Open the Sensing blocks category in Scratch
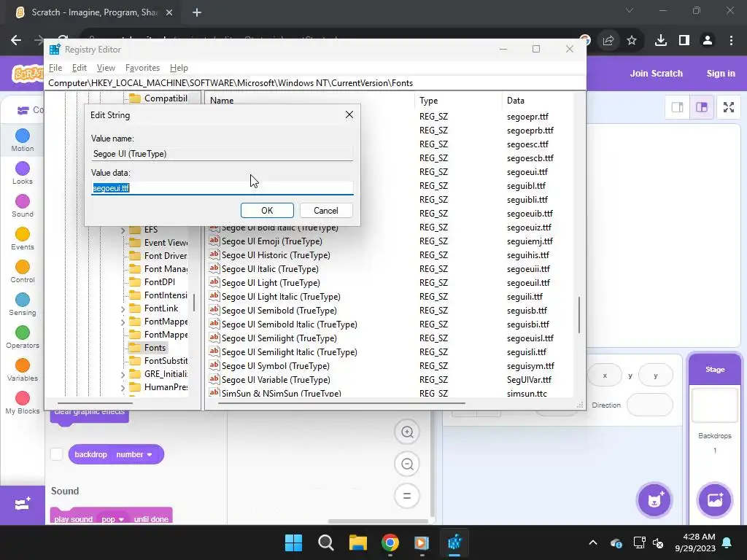 [x=23, y=304]
